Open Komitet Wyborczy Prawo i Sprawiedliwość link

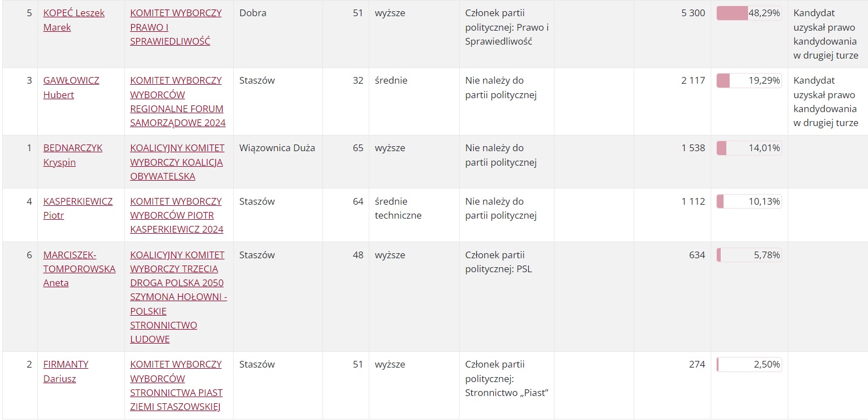(x=176, y=27)
